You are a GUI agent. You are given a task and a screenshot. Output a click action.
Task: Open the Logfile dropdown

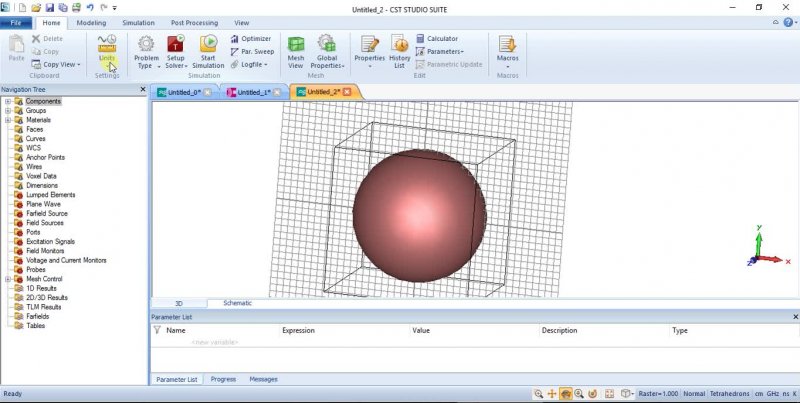coord(249,64)
